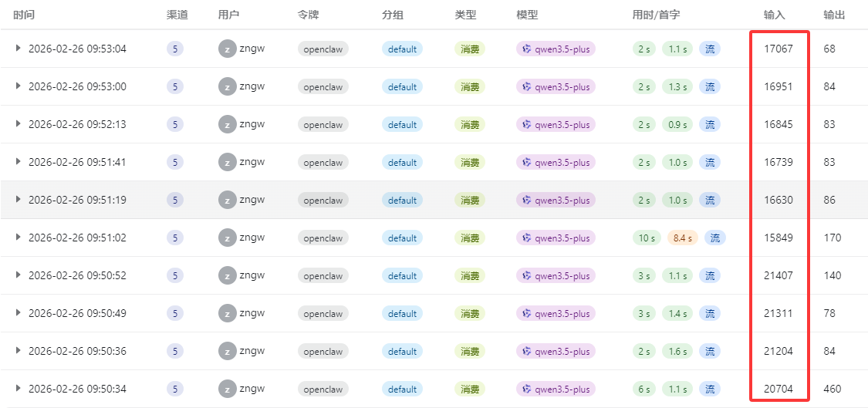The height and width of the screenshot is (408, 868).
Task: Click the 输入 column header
Action: [774, 15]
